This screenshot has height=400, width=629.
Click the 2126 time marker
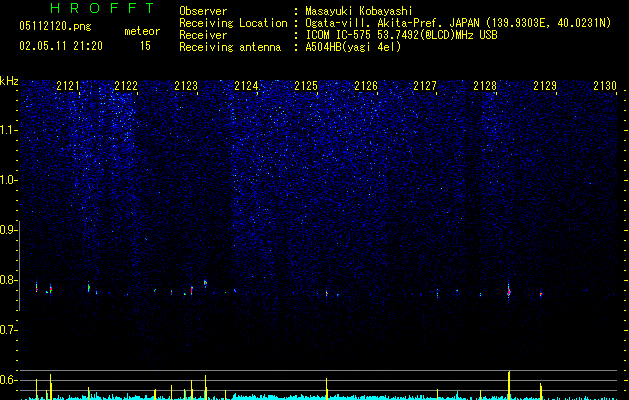click(x=366, y=86)
